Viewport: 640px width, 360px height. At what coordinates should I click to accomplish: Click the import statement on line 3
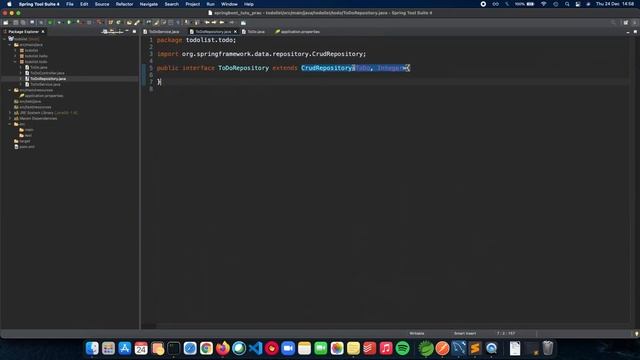(261, 54)
